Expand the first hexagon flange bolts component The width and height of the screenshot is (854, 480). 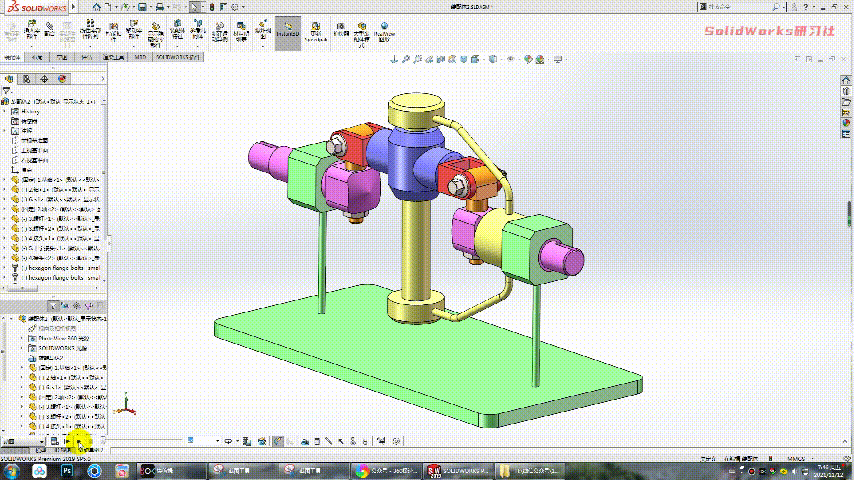(5, 268)
